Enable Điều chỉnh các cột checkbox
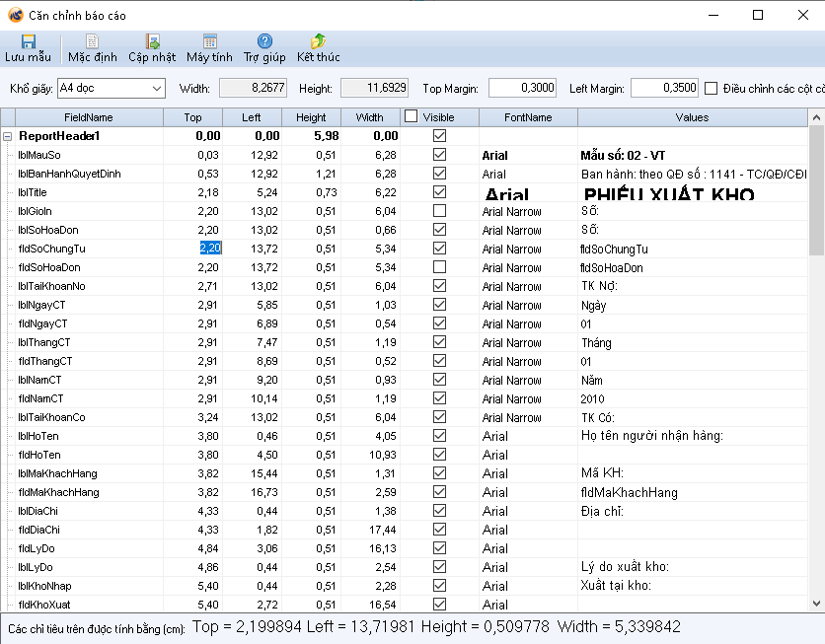The height and width of the screenshot is (644, 825). (x=711, y=89)
